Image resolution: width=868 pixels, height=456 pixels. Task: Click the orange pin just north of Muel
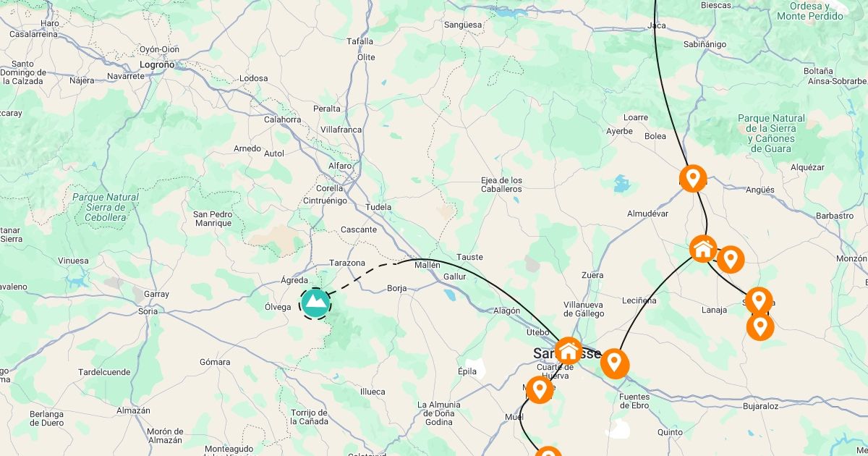[539, 390]
